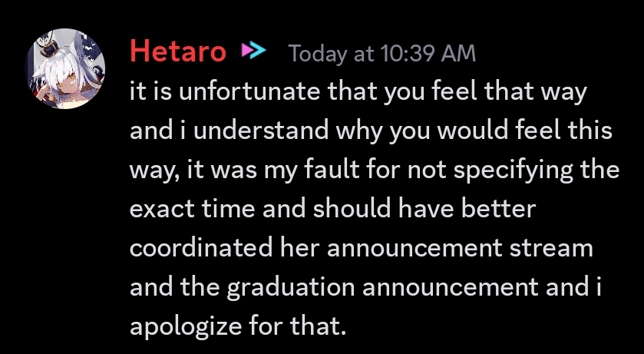Click the word unfortunate in the message

[249, 91]
